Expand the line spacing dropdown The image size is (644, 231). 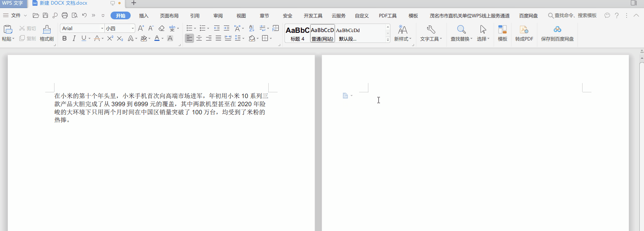243,38
